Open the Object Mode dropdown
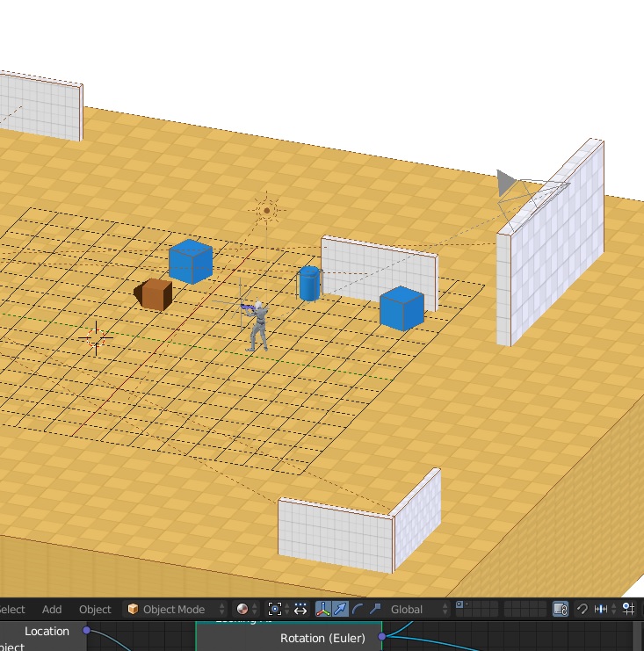This screenshot has height=651, width=644. tap(176, 609)
